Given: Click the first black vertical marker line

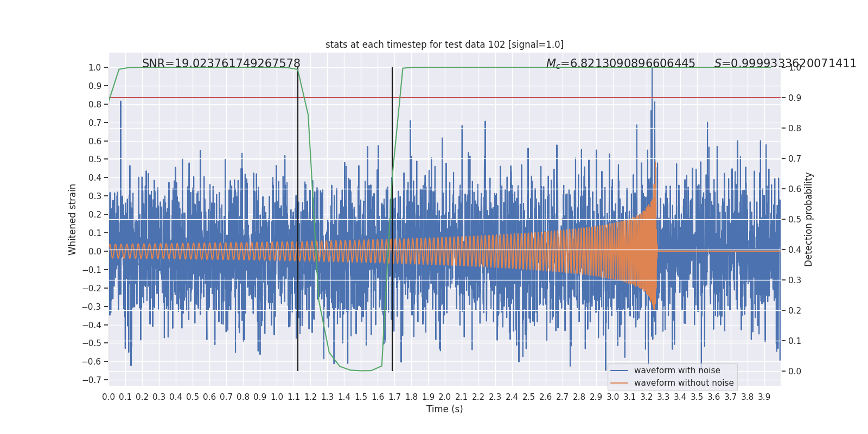Looking at the screenshot, I should (x=298, y=219).
